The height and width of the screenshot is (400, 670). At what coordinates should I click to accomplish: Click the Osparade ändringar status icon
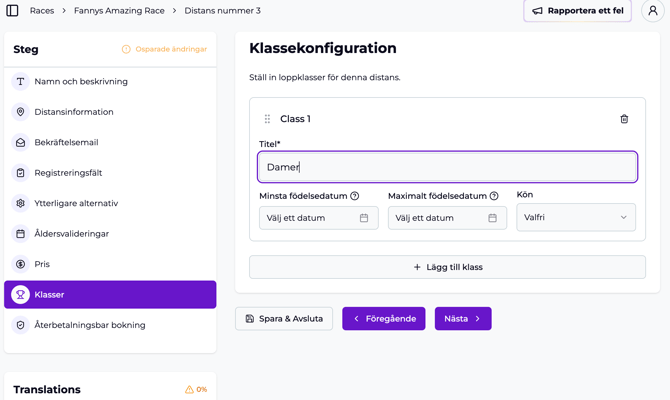126,49
